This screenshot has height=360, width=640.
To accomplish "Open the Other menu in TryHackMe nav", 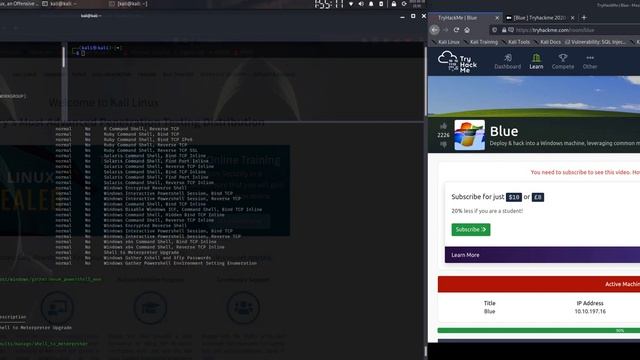I will 590,62.
